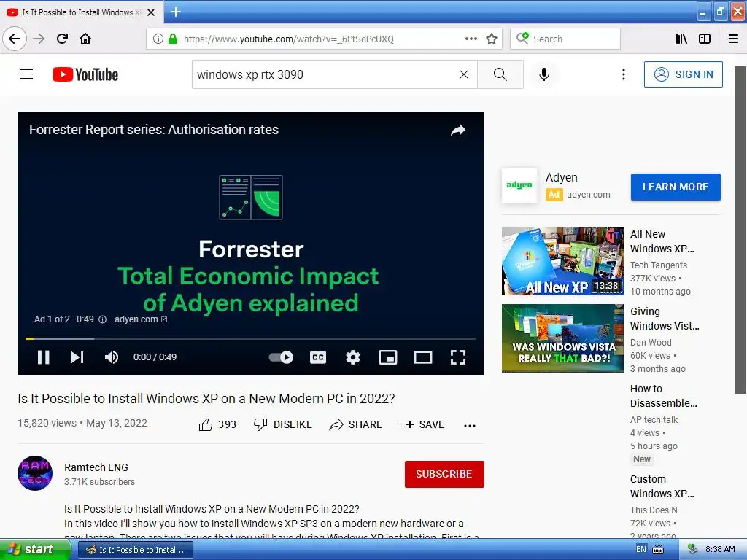The width and height of the screenshot is (747, 560).
Task: Go back using browser back arrow
Action: point(15,39)
